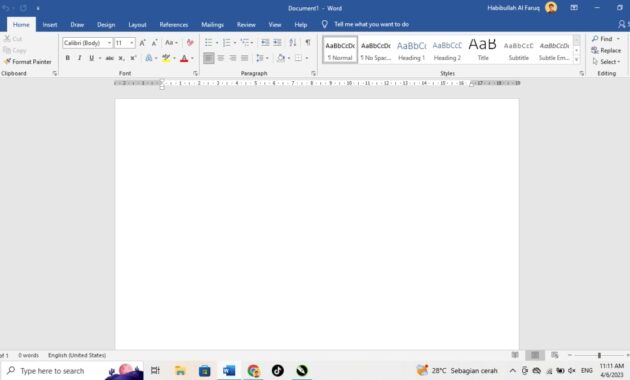This screenshot has height=380, width=630.
Task: Open the Design ribbon tab
Action: [106, 25]
